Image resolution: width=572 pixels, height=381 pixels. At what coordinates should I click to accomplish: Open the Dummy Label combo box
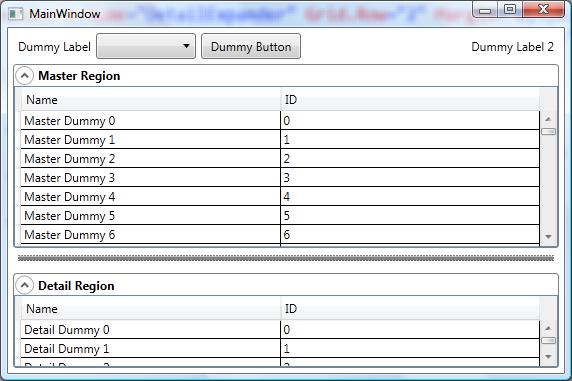(146, 46)
